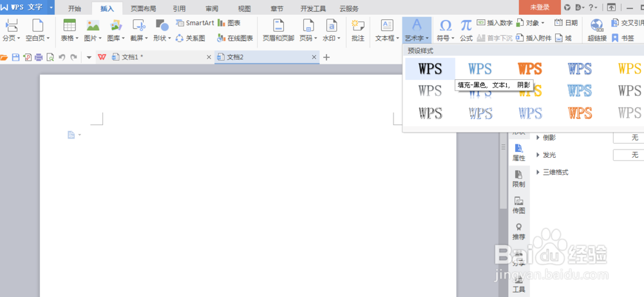Switch to the 页面布局 page layout tab
Image resolution: width=644 pixels, height=297 pixels.
pos(143,8)
